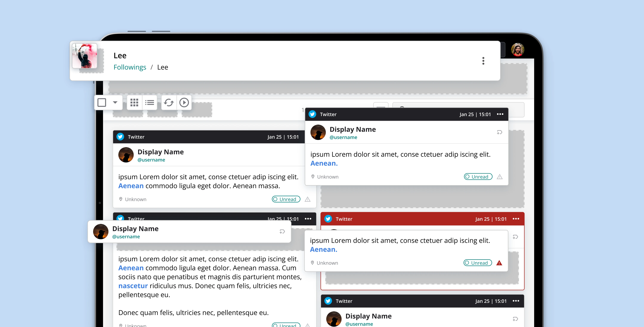Click the tag icon on the red-header card

(515, 237)
